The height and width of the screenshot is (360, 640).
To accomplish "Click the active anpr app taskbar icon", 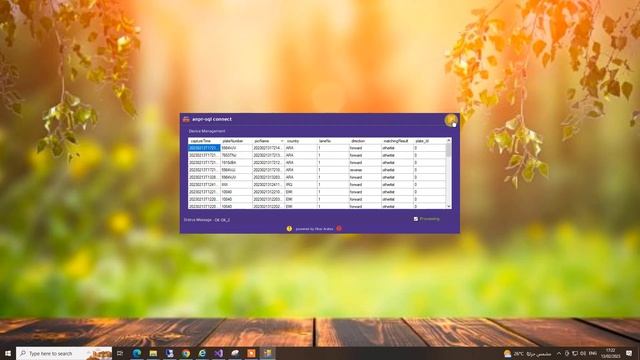I will pos(267,353).
